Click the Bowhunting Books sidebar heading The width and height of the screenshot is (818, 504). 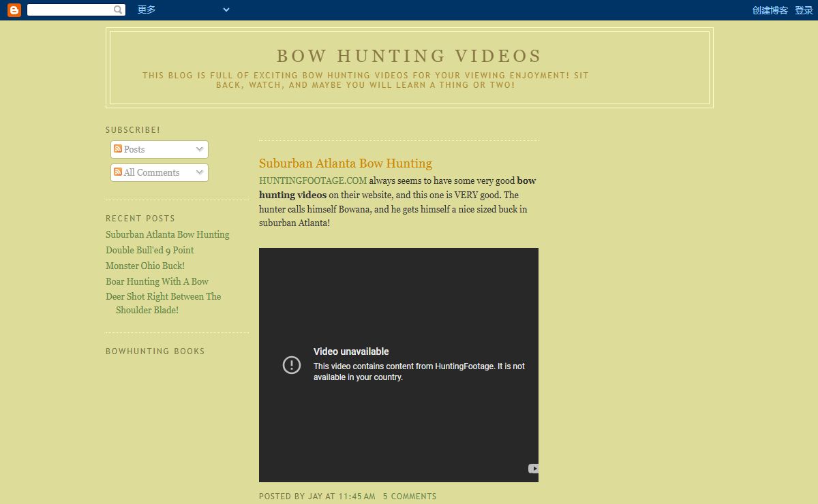pos(155,351)
